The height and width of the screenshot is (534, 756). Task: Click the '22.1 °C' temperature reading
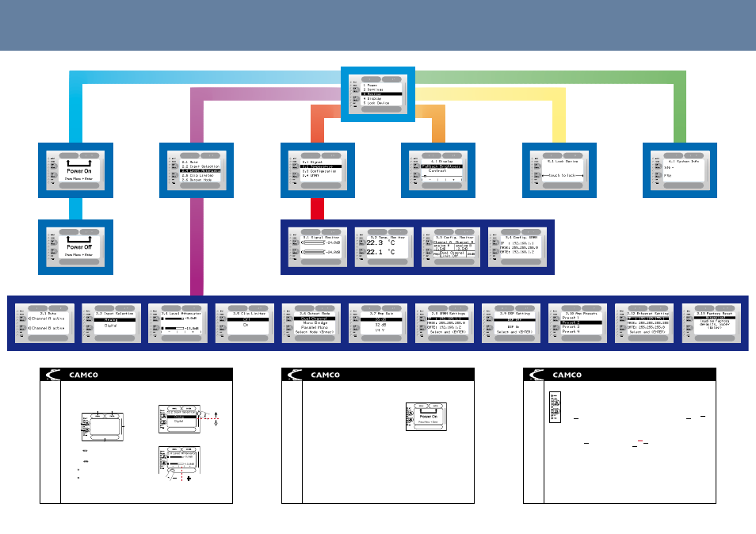380,252
